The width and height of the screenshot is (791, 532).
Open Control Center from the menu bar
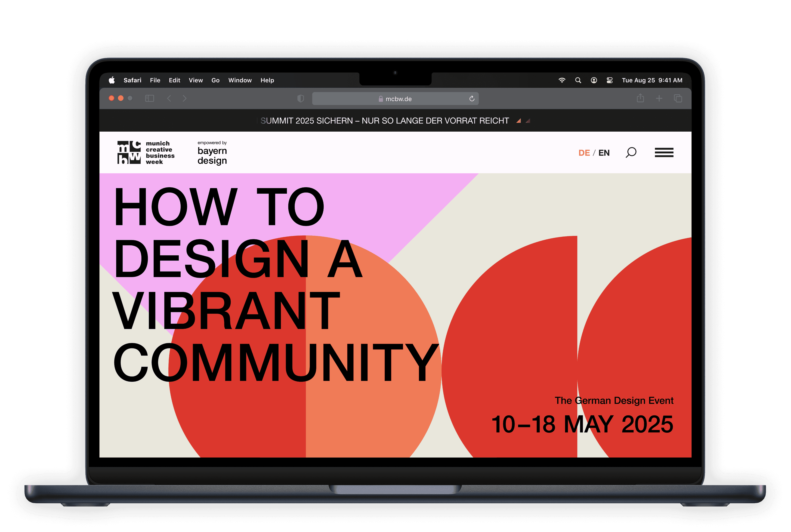[609, 80]
